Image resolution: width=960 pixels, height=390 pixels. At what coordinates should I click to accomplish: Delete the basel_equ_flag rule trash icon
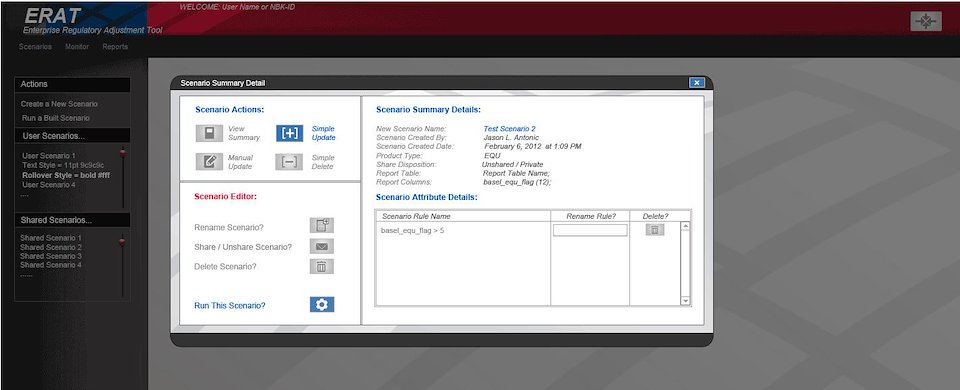point(654,230)
